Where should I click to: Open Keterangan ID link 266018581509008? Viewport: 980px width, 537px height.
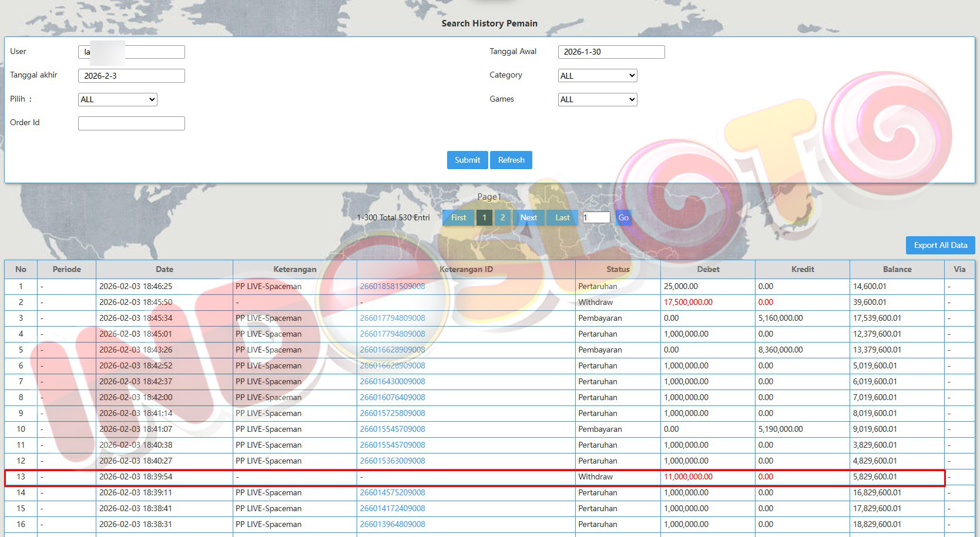point(392,286)
